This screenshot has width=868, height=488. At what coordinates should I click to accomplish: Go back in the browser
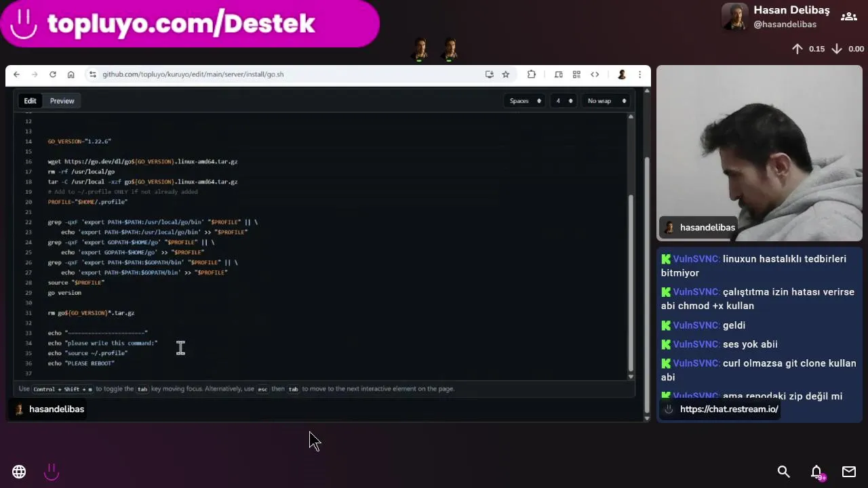[16, 75]
